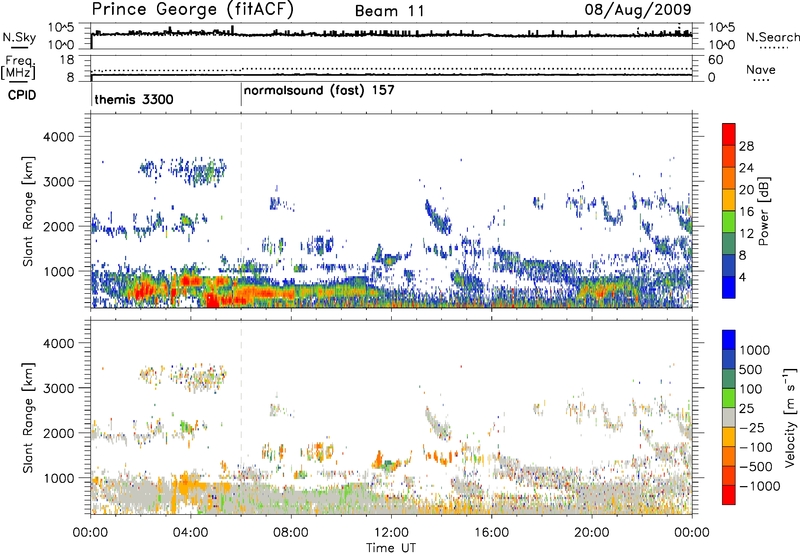Click the '08:00' time tick label
This screenshot has height=554, width=800.
pyautogui.click(x=291, y=533)
